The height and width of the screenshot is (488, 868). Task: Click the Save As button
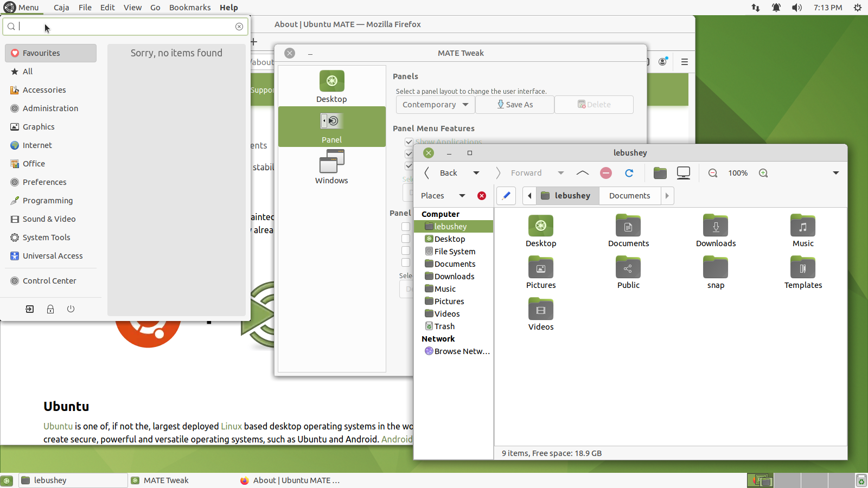(x=515, y=105)
